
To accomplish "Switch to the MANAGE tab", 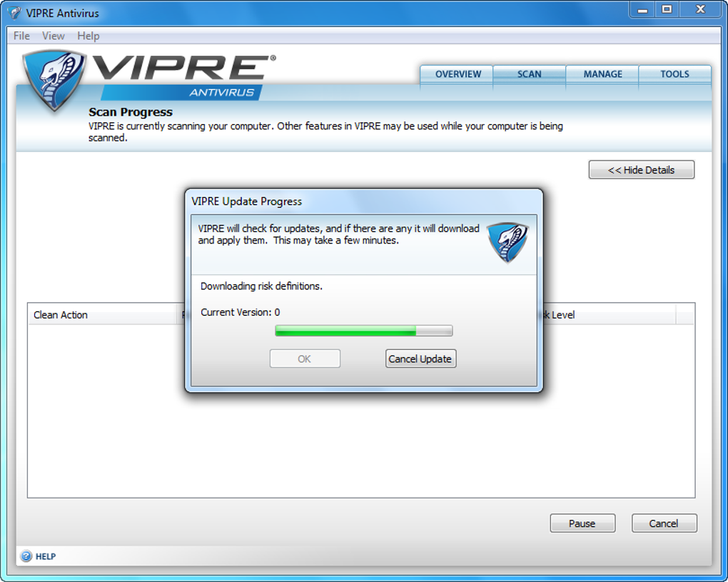I will [x=602, y=74].
